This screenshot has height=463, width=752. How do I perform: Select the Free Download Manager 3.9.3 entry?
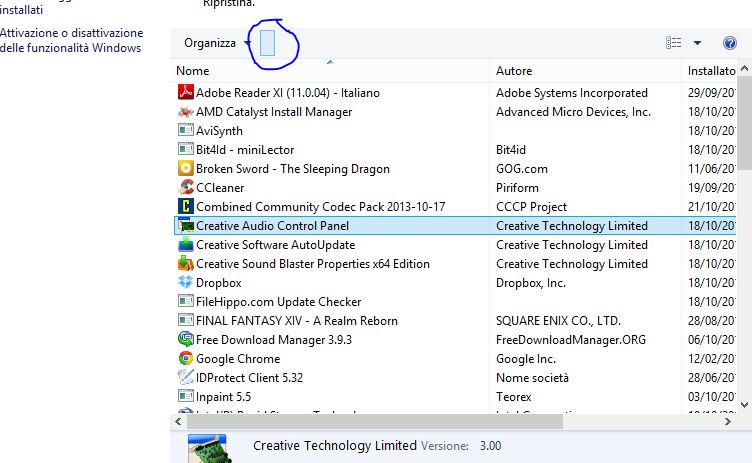274,340
